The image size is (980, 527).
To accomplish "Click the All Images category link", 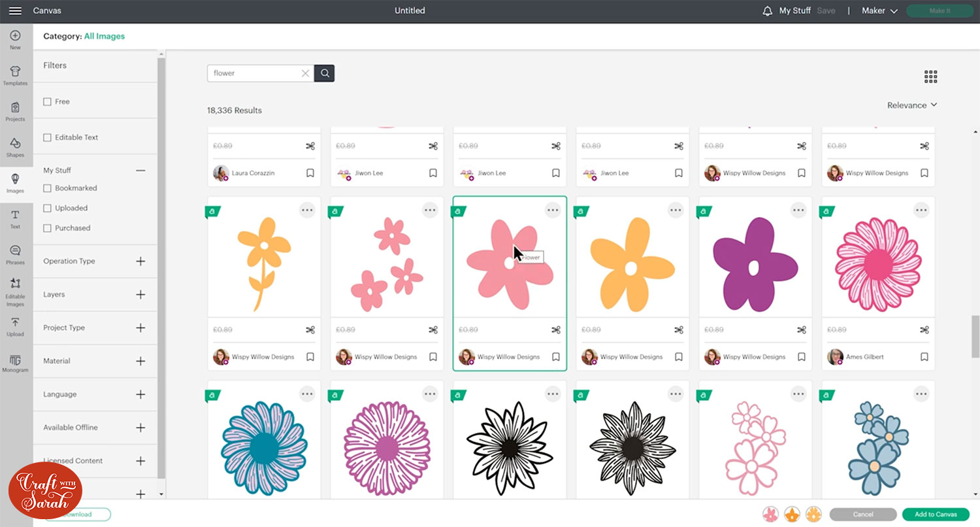I will click(105, 37).
